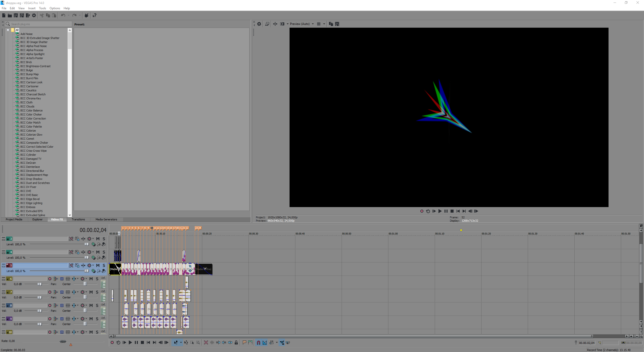The image size is (644, 352).
Task: Open the Preview (Auto) quality dropdown
Action: [313, 24]
